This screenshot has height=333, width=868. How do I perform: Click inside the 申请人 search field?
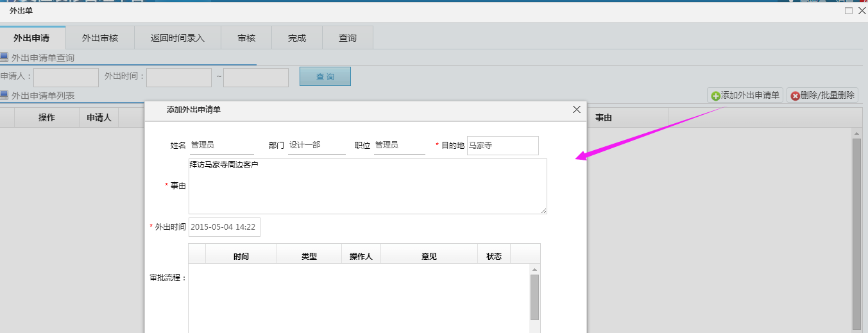coord(65,77)
